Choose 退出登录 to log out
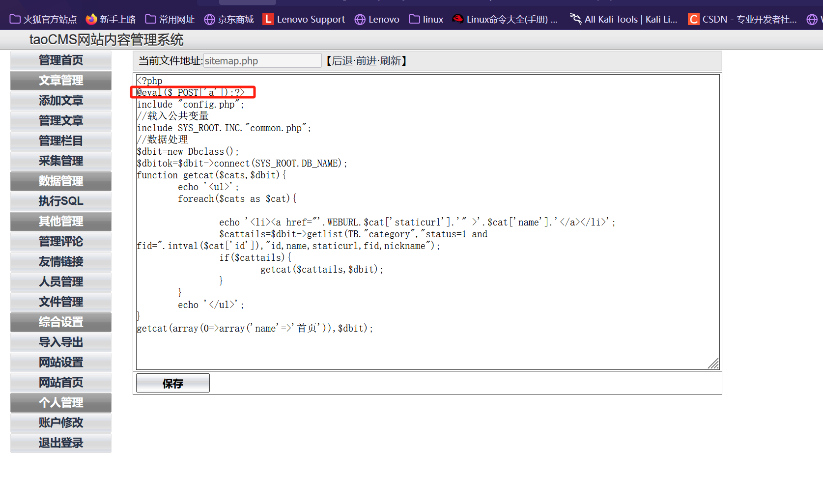This screenshot has width=823, height=504. tap(61, 443)
